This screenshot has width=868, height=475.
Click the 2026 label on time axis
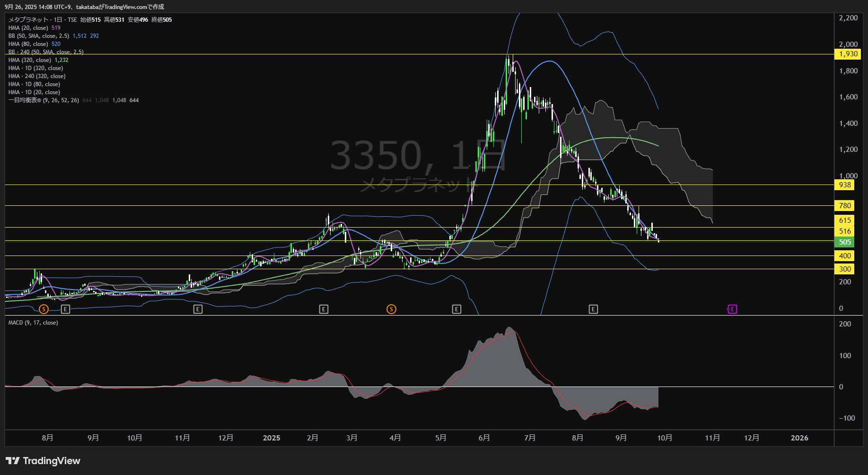[799, 438]
